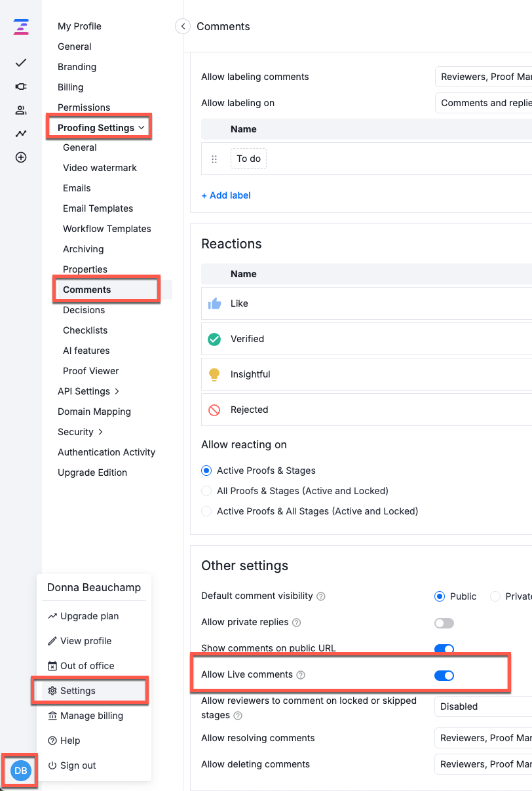This screenshot has width=532, height=791.
Task: Click the calendar icon beside Out of office
Action: click(x=52, y=666)
